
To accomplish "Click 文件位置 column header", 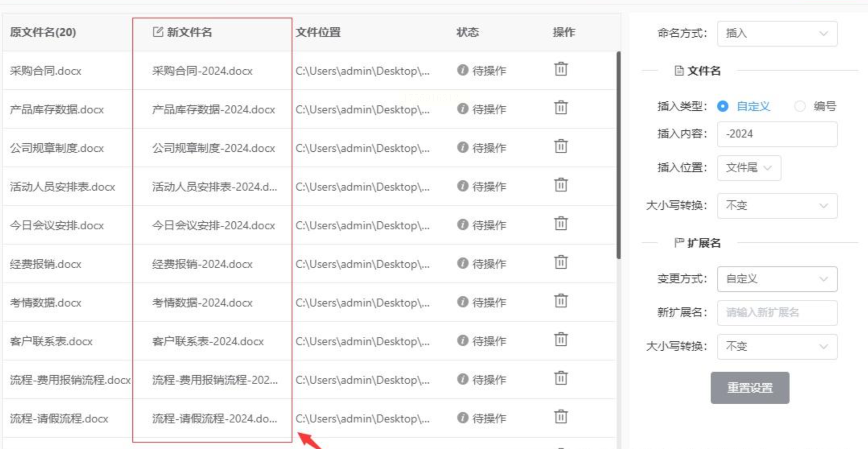I will pyautogui.click(x=318, y=32).
